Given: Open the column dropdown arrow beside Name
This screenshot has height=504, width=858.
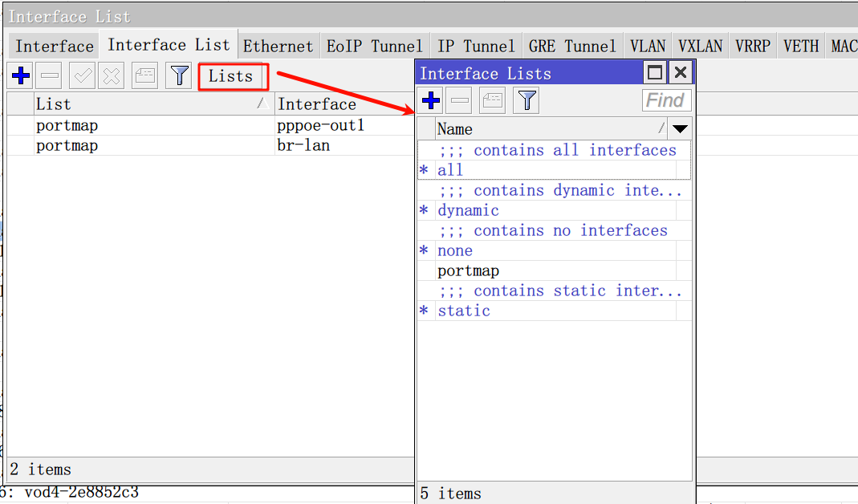Looking at the screenshot, I should click(681, 128).
